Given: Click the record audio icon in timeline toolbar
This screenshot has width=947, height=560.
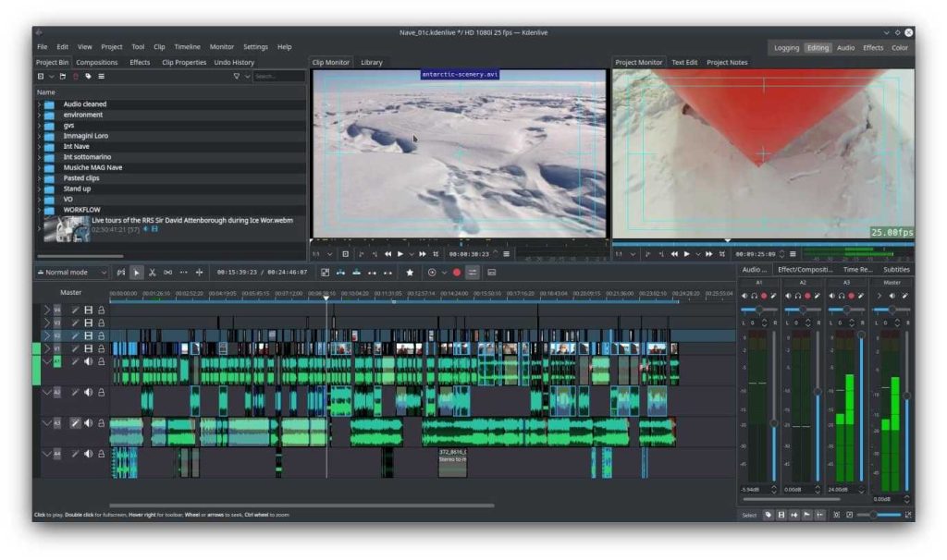Looking at the screenshot, I should coord(457,272).
